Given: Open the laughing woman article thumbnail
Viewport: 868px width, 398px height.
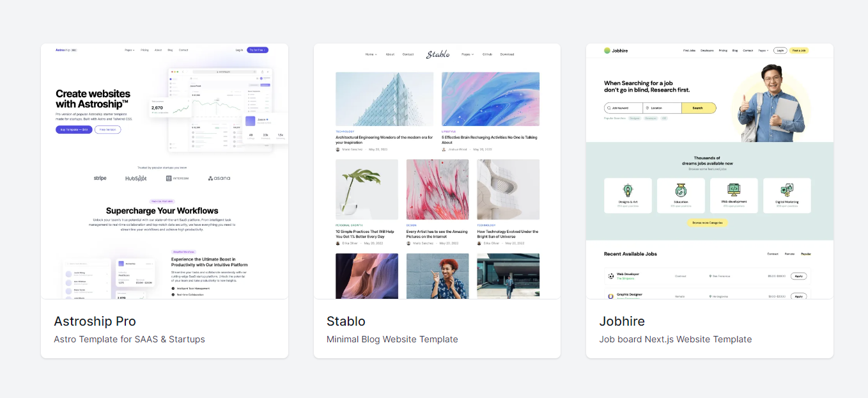Looking at the screenshot, I should pyautogui.click(x=437, y=276).
